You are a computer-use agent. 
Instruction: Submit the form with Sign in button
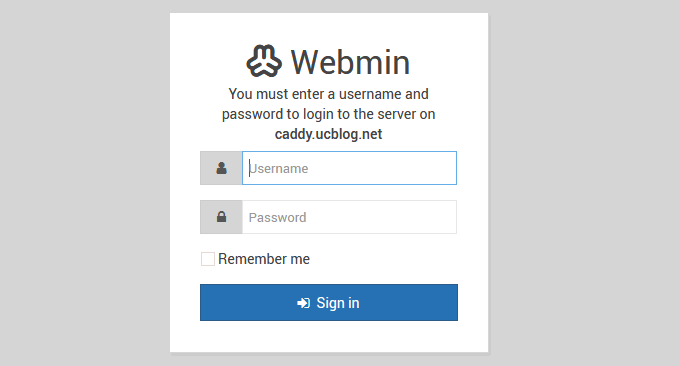[329, 302]
